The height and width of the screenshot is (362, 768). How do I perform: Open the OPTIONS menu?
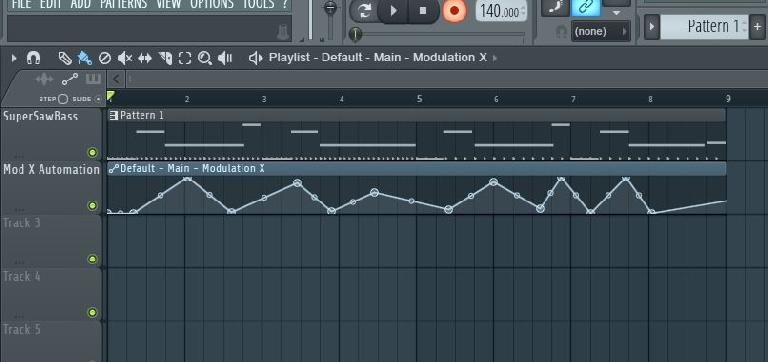212,4
